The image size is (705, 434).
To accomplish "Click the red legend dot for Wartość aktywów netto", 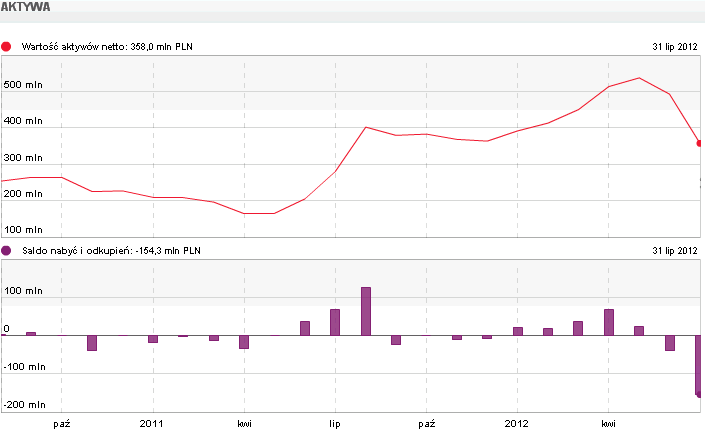I will click(7, 47).
